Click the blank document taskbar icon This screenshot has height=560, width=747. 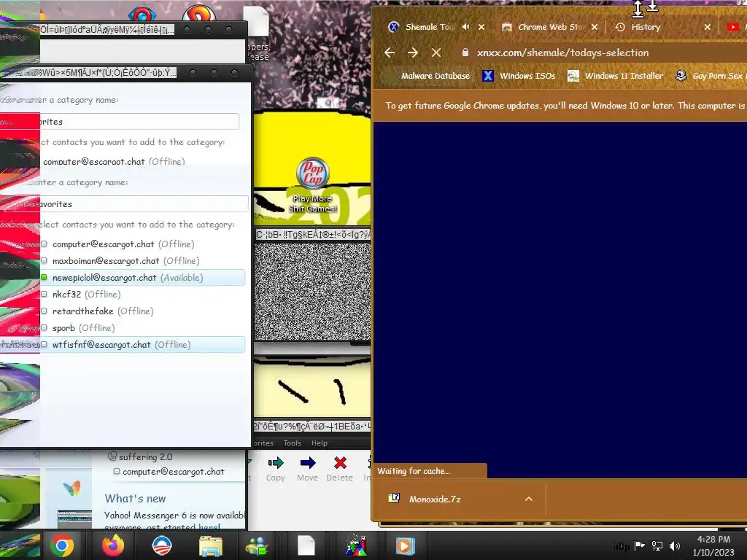(x=306, y=545)
